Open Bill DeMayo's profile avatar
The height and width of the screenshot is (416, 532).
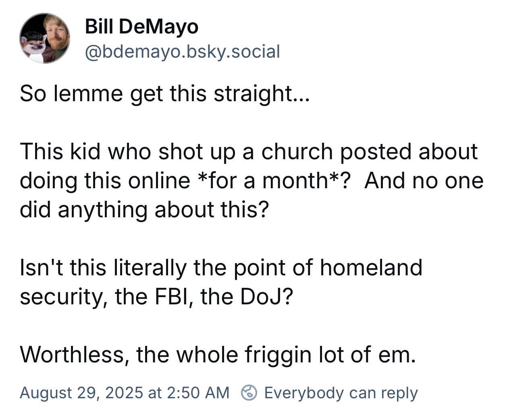(x=45, y=38)
